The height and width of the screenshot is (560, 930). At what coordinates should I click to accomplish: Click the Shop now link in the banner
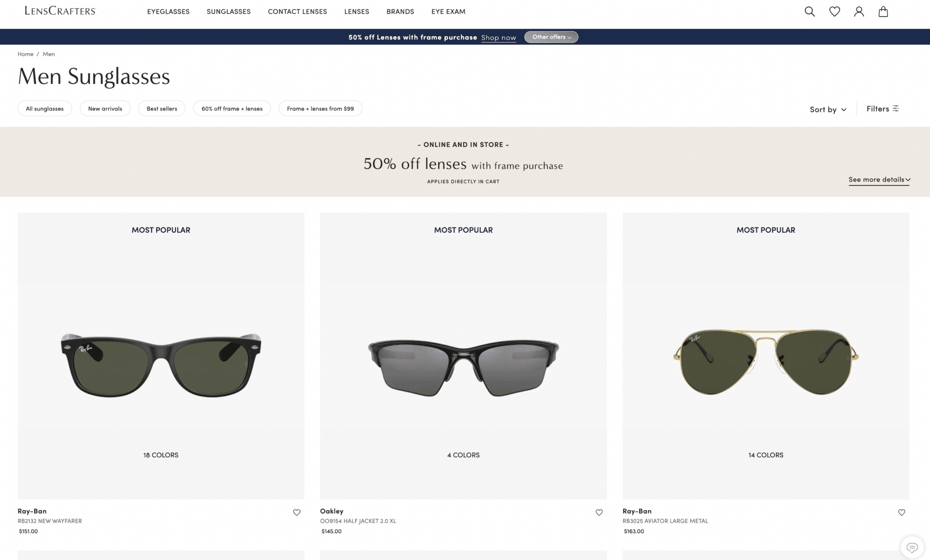(x=498, y=37)
